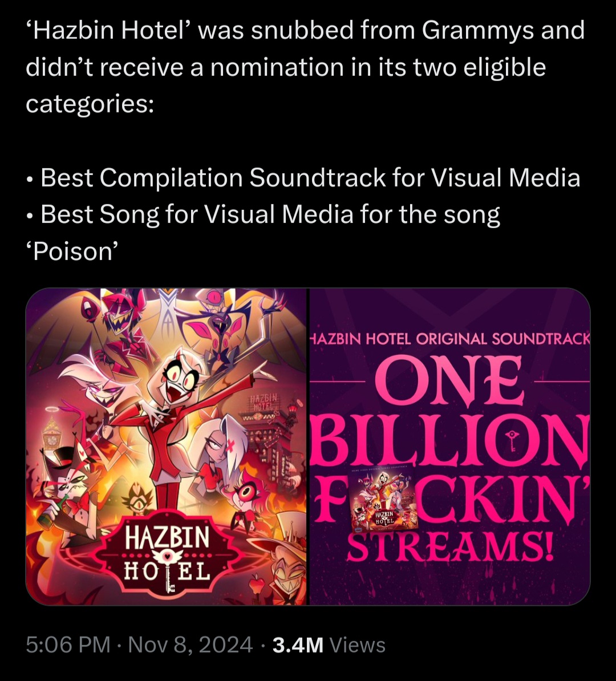The height and width of the screenshot is (681, 616).
Task: Click the winged heart emblem in the logo
Action: [x=167, y=556]
